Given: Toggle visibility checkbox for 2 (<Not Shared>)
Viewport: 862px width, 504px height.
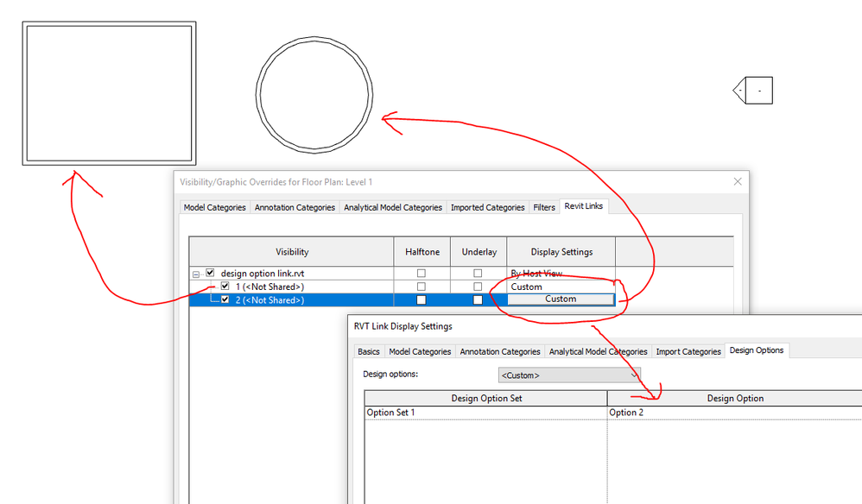Looking at the screenshot, I should click(x=225, y=299).
